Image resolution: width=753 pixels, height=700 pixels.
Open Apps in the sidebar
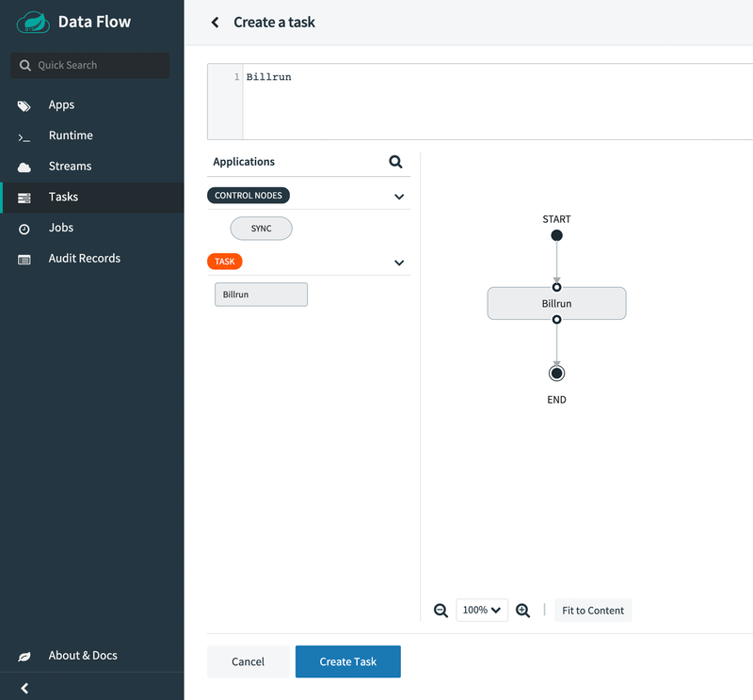click(92, 104)
